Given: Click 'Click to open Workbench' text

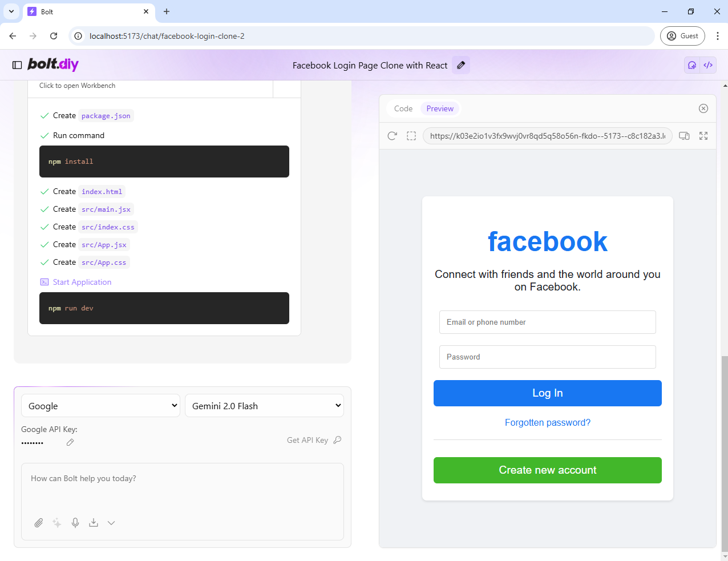Looking at the screenshot, I should (x=77, y=86).
